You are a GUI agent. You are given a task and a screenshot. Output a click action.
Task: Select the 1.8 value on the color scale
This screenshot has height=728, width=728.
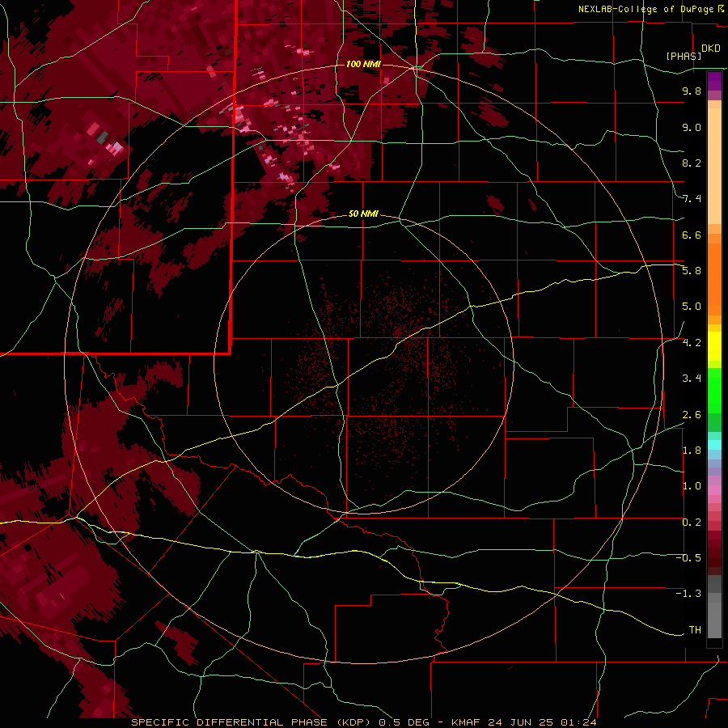(692, 451)
